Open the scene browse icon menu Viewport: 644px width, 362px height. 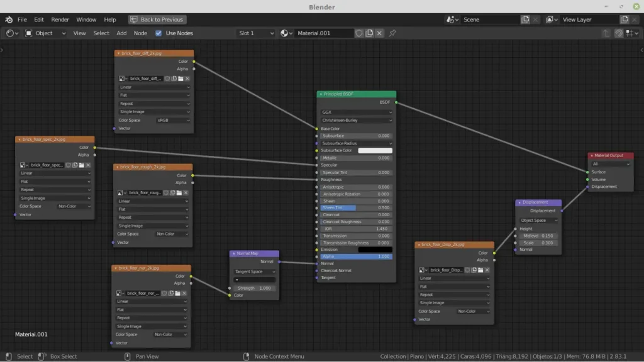click(452, 19)
